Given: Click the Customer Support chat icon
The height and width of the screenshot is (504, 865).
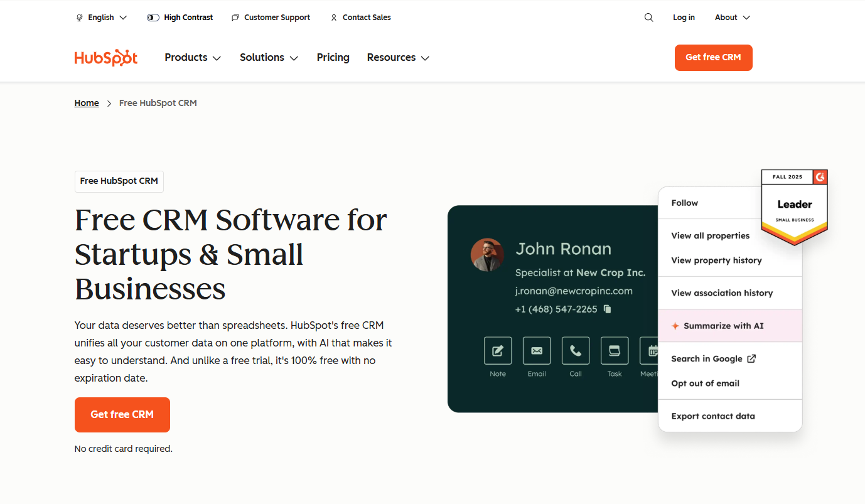Looking at the screenshot, I should (235, 17).
